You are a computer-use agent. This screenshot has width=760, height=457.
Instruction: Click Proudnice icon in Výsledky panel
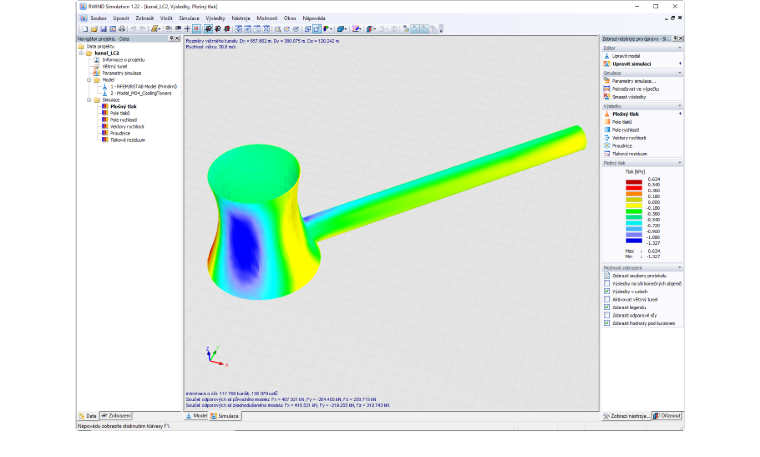point(607,145)
